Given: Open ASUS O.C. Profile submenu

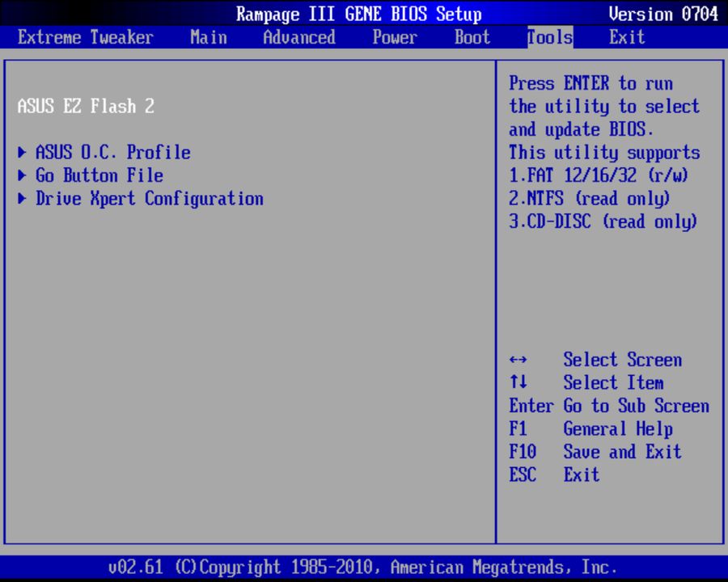Looking at the screenshot, I should [x=113, y=152].
